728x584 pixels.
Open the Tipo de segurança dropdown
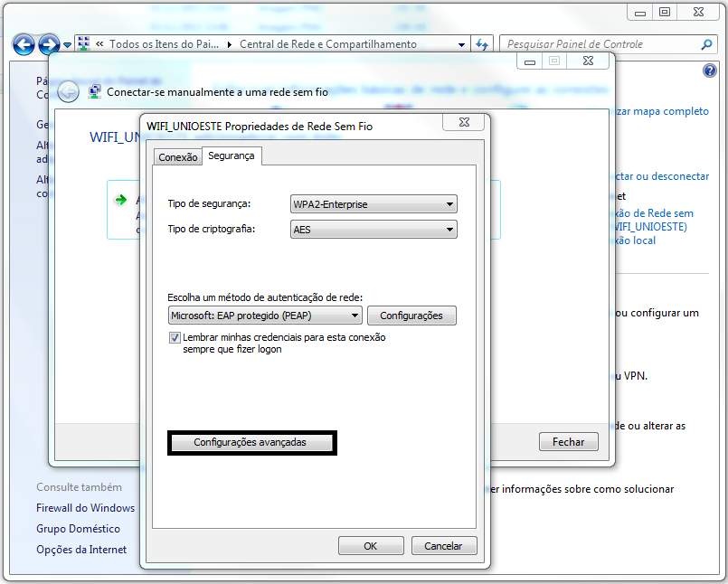(x=373, y=203)
